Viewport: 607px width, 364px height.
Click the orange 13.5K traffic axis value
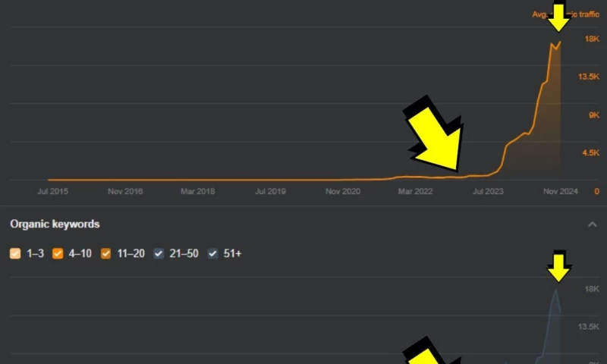pos(589,77)
